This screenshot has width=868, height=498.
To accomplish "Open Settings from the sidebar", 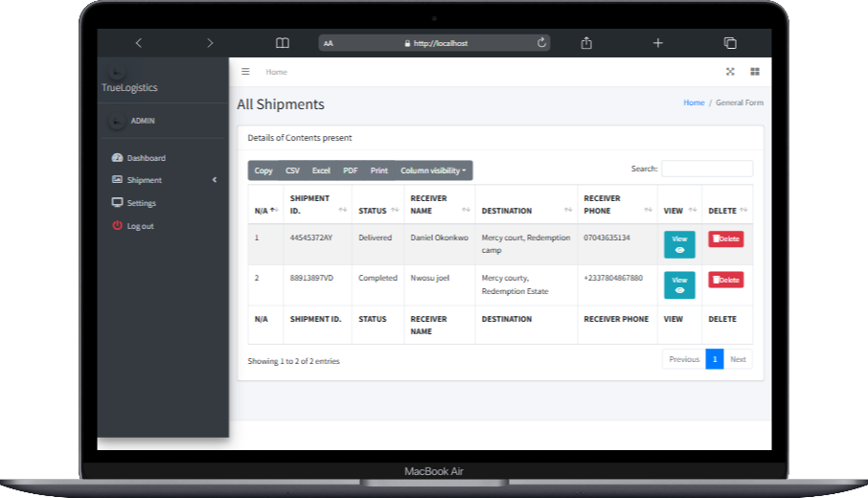I will pyautogui.click(x=141, y=203).
